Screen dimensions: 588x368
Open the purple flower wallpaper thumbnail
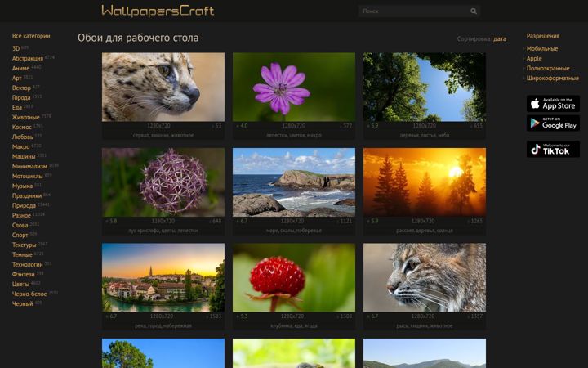pos(294,87)
